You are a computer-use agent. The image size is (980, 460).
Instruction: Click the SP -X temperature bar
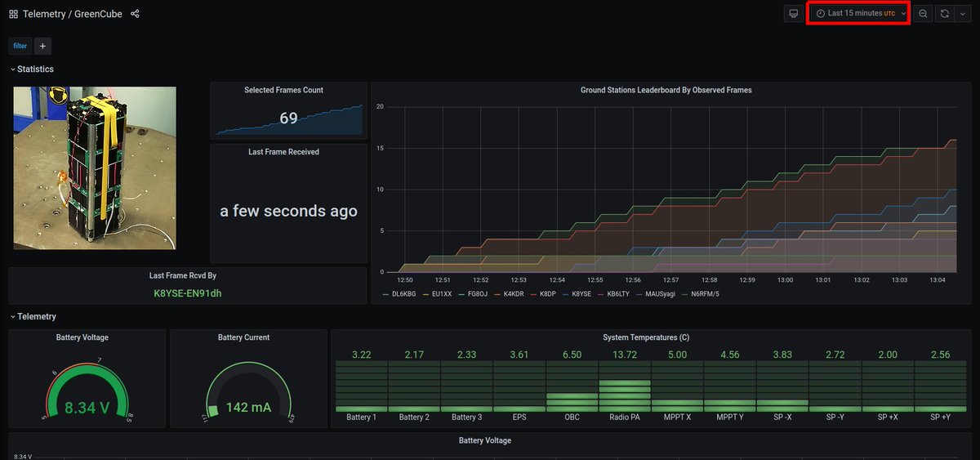point(782,386)
